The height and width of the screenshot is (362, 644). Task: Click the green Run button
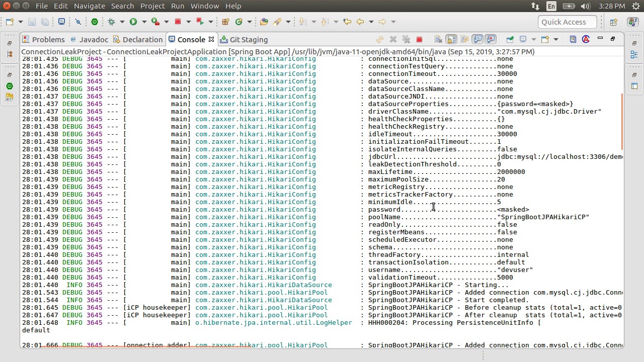(x=133, y=22)
